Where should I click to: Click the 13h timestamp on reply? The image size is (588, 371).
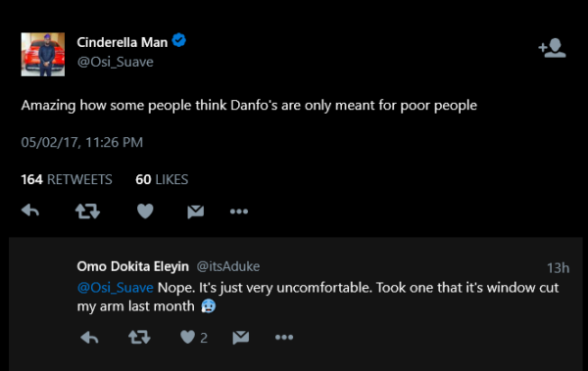[x=558, y=268]
